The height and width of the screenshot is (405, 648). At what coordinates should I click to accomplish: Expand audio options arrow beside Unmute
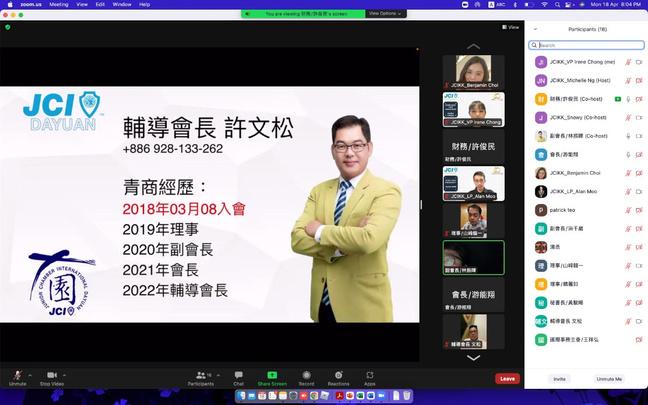(x=30, y=375)
